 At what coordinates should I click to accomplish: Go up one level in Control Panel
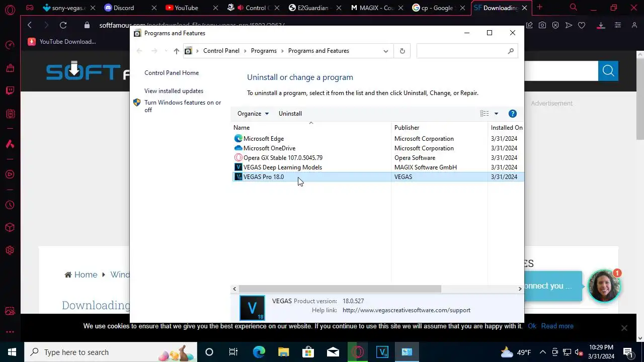176,51
